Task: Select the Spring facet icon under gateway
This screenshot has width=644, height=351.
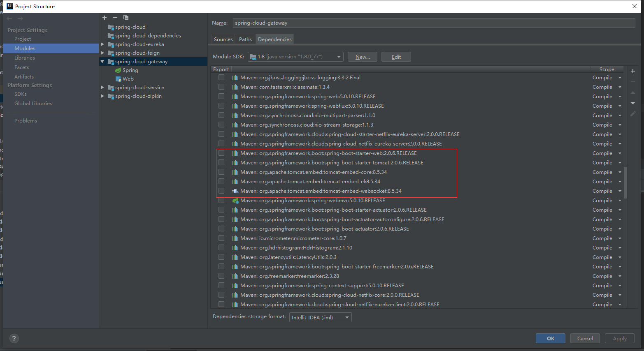Action: pyautogui.click(x=118, y=70)
